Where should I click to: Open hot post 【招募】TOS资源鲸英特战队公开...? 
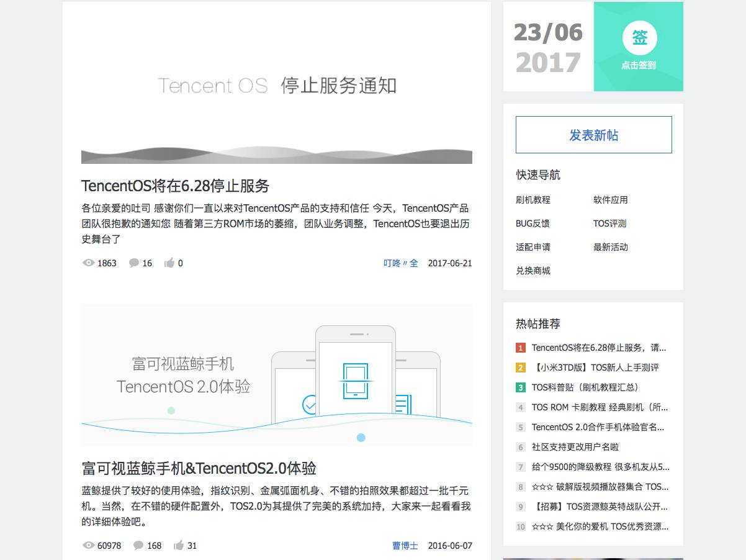(600, 507)
